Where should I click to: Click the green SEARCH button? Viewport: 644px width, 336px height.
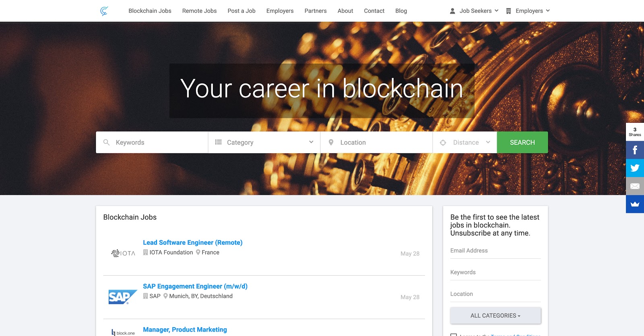[x=522, y=142]
